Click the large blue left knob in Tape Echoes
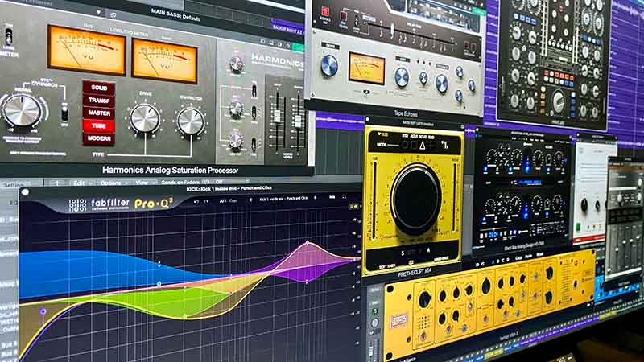 click(x=329, y=66)
